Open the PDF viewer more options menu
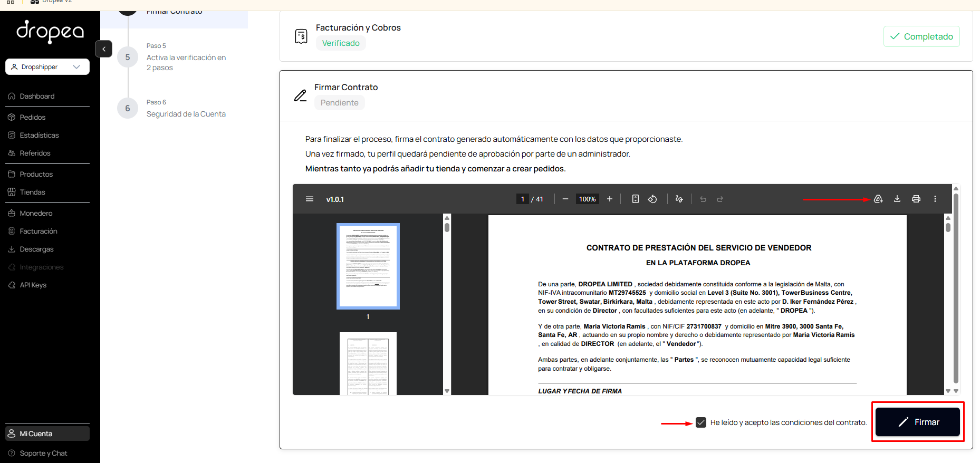980x463 pixels. pos(935,199)
